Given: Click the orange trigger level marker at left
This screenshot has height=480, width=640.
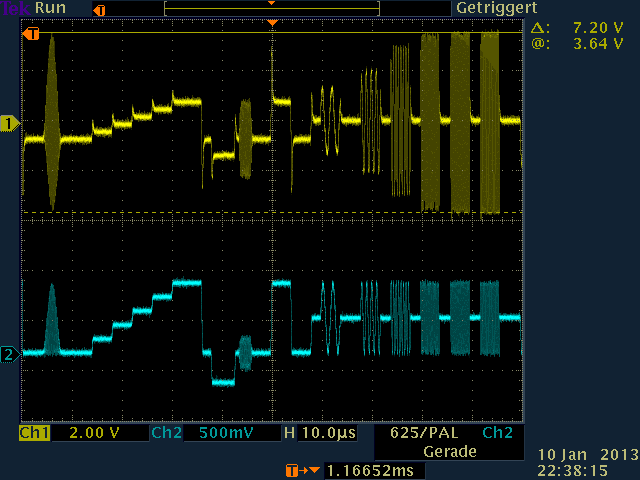Looking at the screenshot, I should click(31, 34).
